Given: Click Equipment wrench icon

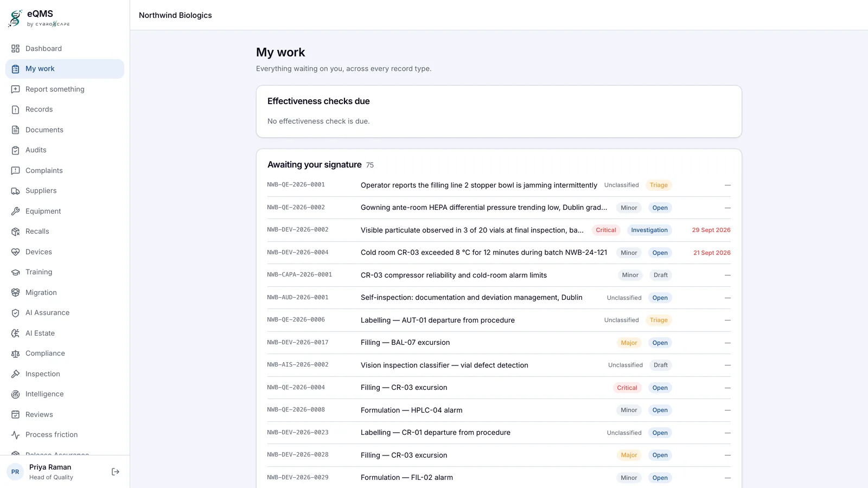Looking at the screenshot, I should 15,211.
